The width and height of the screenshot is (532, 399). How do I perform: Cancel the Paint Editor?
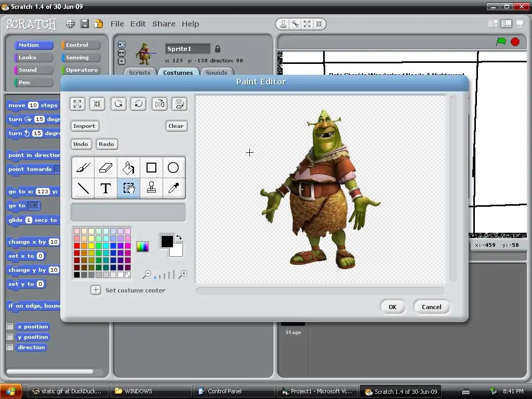pos(432,307)
